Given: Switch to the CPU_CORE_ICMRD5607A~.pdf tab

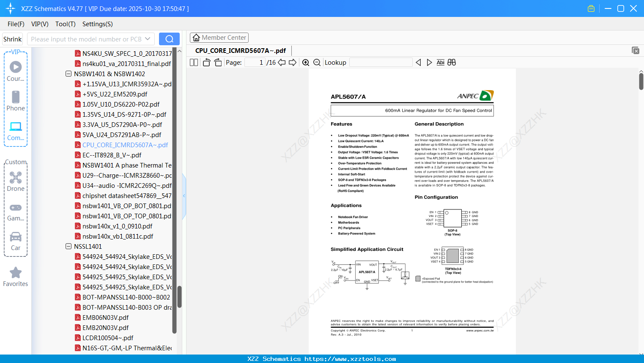Looking at the screenshot, I should tap(241, 51).
